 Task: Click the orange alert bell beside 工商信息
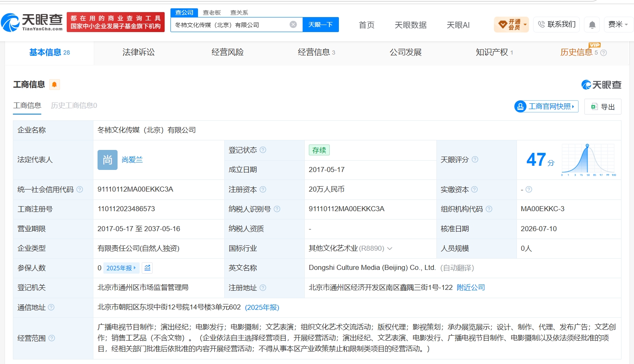[54, 85]
